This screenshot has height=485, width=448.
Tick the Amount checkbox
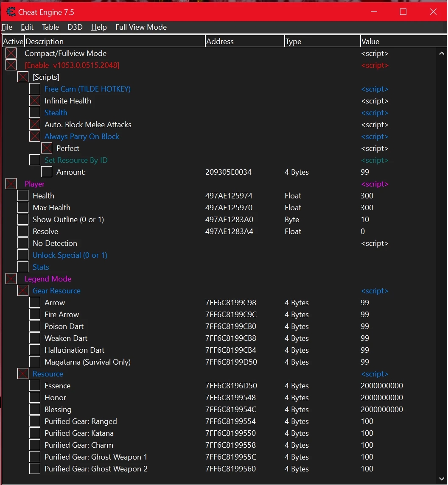tap(47, 172)
